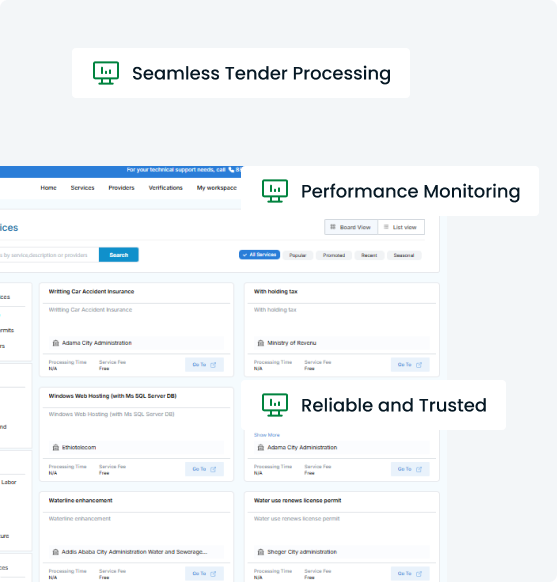Image resolution: width=557 pixels, height=582 pixels.
Task: Open the Verifications menu item
Action: pyautogui.click(x=166, y=188)
